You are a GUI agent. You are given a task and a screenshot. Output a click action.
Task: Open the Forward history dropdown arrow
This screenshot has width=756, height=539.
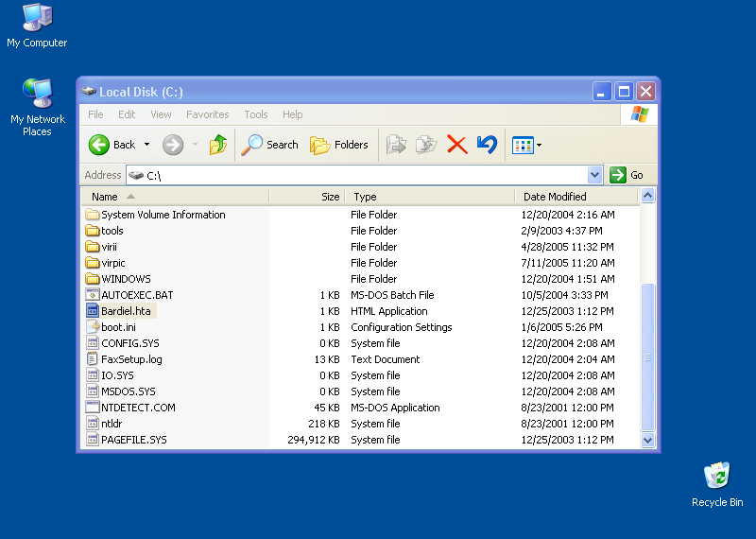coord(195,145)
